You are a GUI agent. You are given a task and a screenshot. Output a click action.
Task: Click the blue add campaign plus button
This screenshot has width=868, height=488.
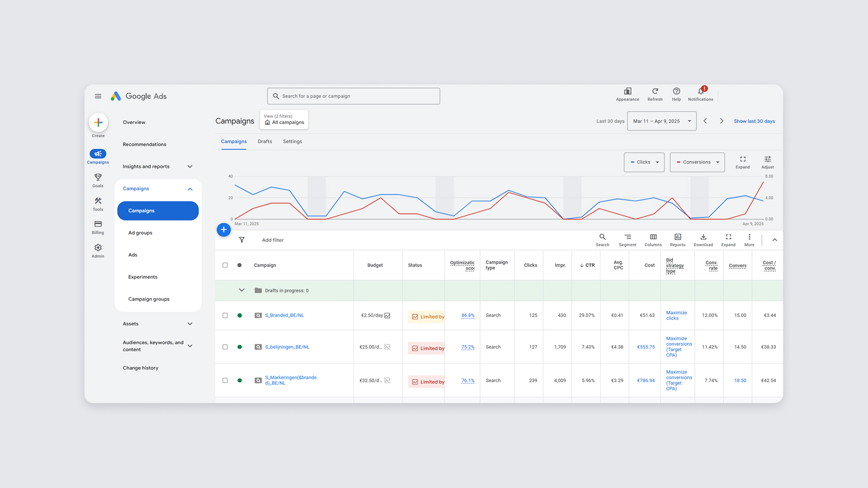(223, 230)
